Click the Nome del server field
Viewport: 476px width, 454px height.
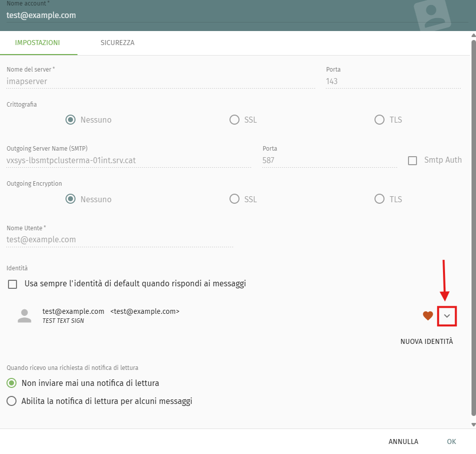click(x=160, y=81)
